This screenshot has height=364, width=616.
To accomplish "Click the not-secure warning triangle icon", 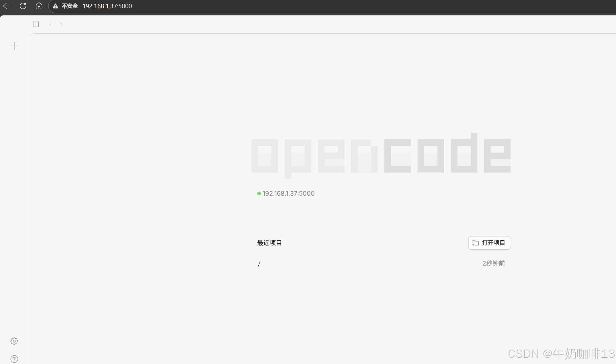I will (x=55, y=6).
